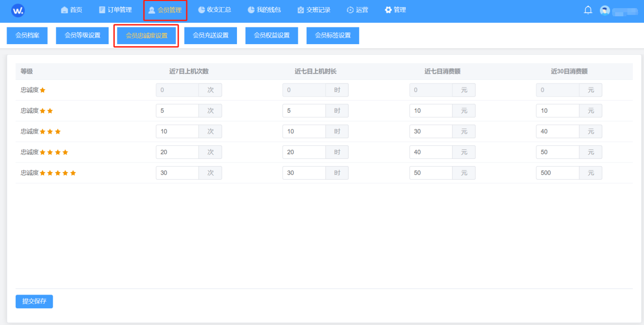Click the 近30日消费额 column header
644x325 pixels.
tap(569, 72)
